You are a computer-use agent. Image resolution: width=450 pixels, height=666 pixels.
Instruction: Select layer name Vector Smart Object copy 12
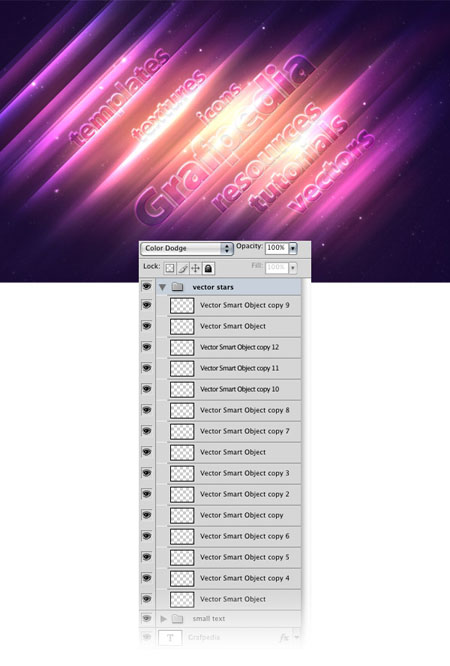(x=240, y=347)
